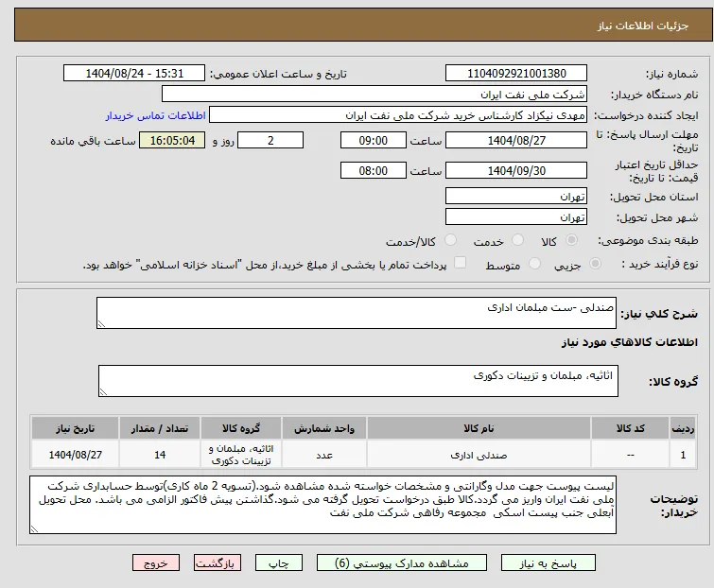This screenshot has width=714, height=588.
Task: Click the تاریخ نیاز column header
Action: [75, 428]
